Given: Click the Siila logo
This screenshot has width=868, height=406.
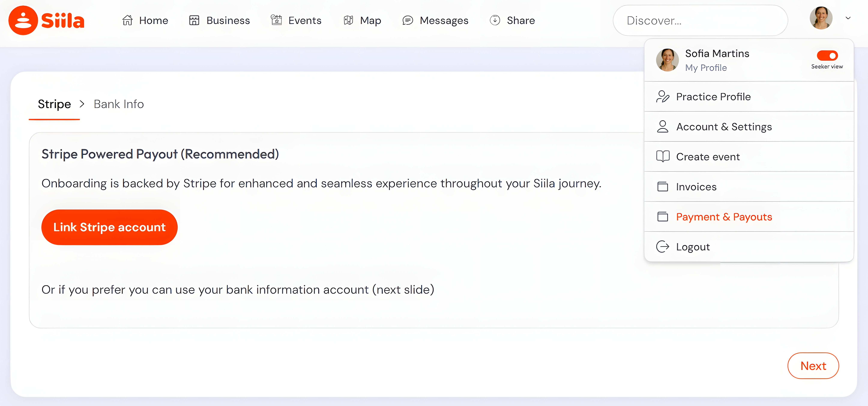Looking at the screenshot, I should [x=46, y=20].
